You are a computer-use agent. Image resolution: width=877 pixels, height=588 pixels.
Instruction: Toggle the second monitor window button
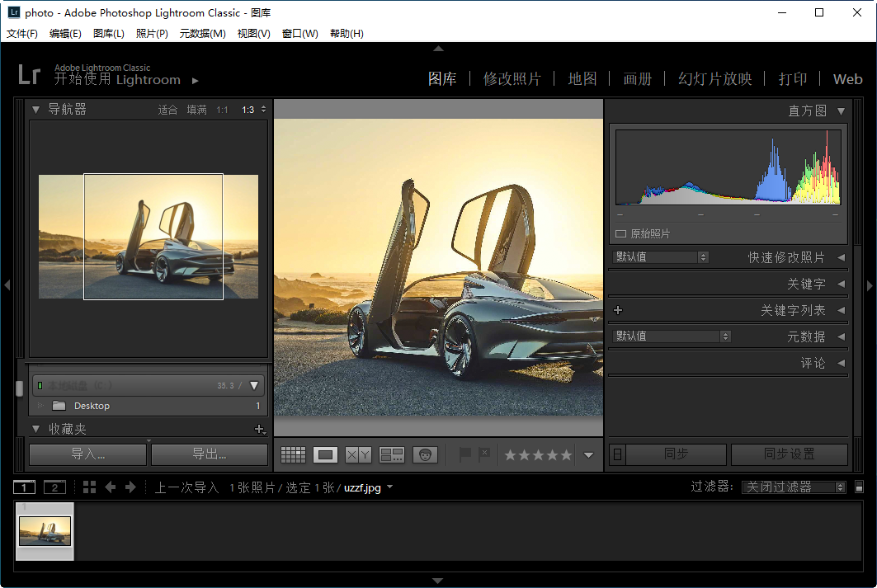54,487
